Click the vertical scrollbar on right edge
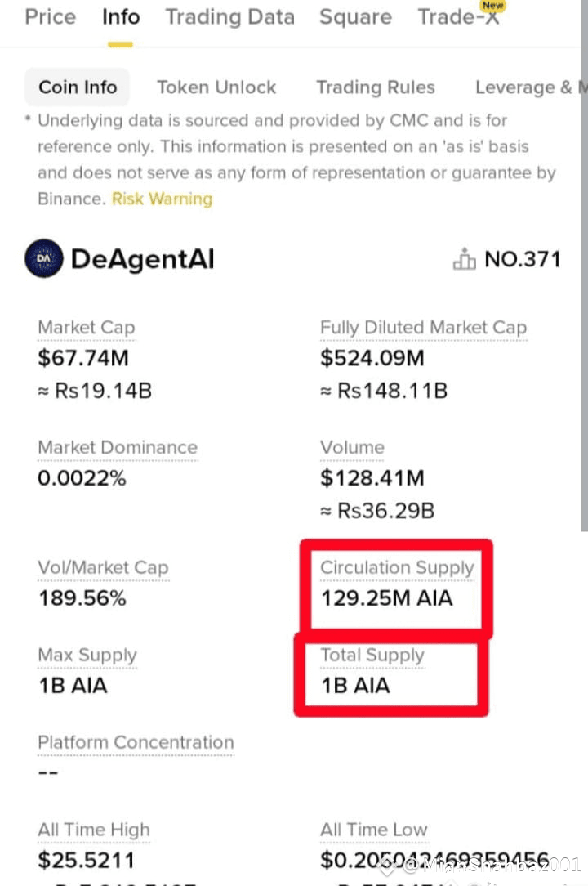The width and height of the screenshot is (588, 886). pyautogui.click(x=585, y=266)
